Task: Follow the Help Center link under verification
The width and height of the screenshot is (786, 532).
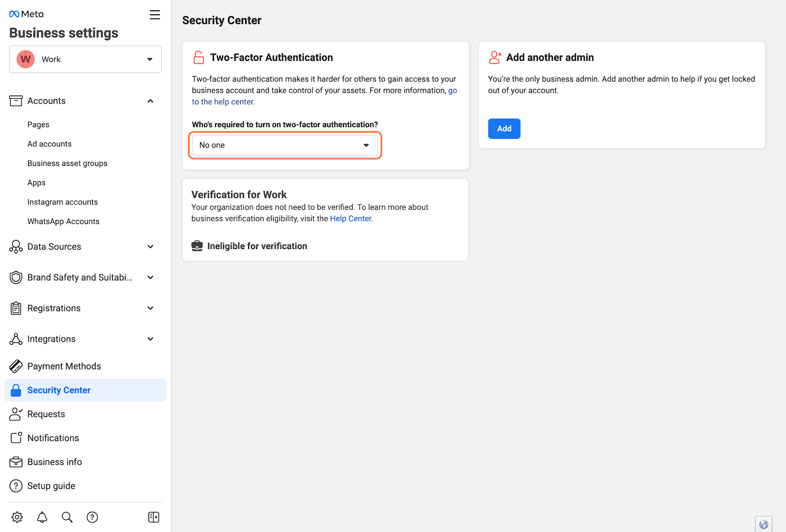Action: [x=351, y=219]
